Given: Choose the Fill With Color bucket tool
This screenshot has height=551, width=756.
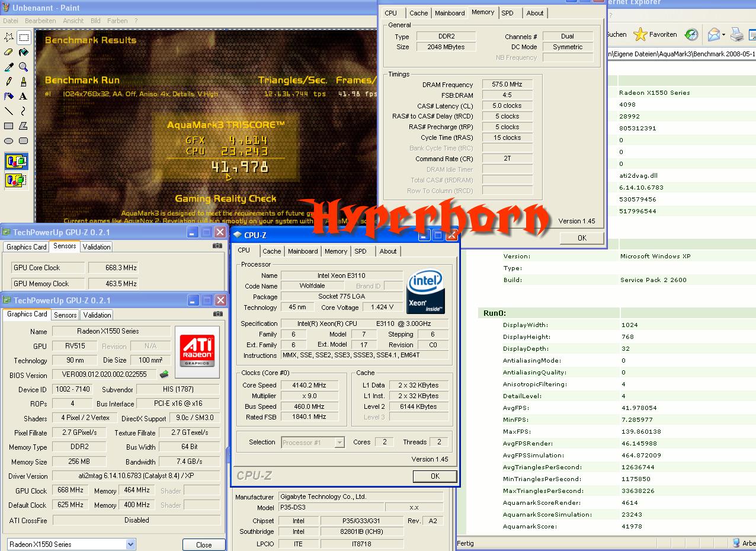Looking at the screenshot, I should (x=24, y=52).
